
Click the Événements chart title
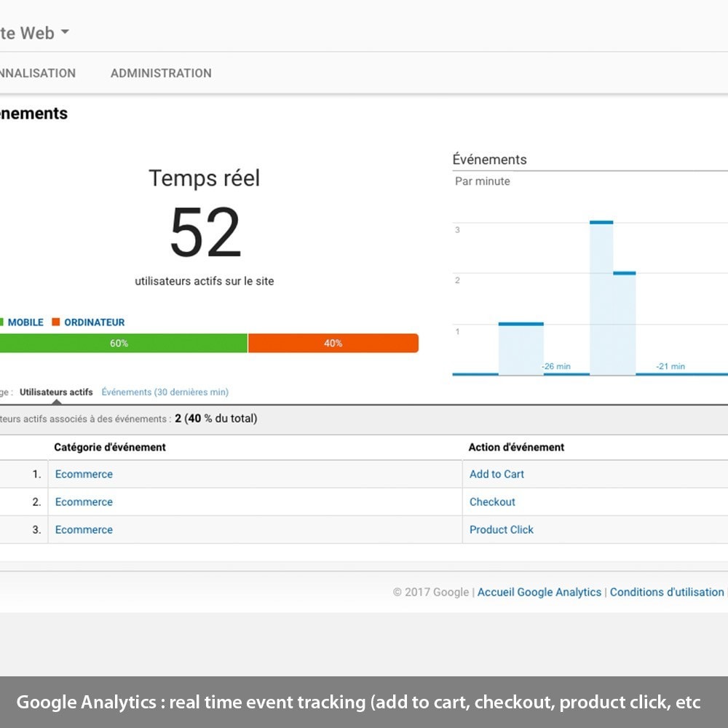pos(490,159)
